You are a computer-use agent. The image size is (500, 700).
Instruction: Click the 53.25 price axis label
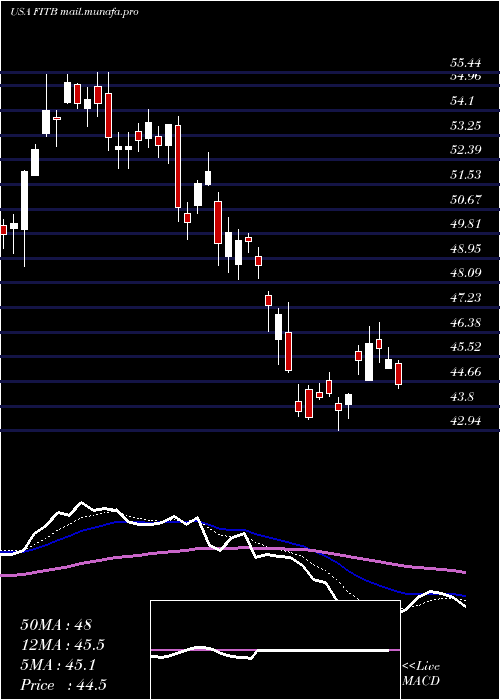click(465, 126)
